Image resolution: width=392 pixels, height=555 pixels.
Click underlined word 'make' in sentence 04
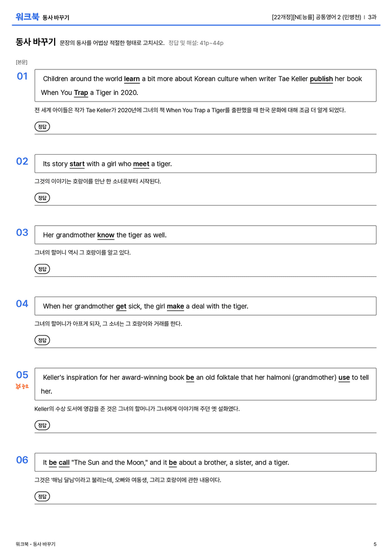click(176, 306)
